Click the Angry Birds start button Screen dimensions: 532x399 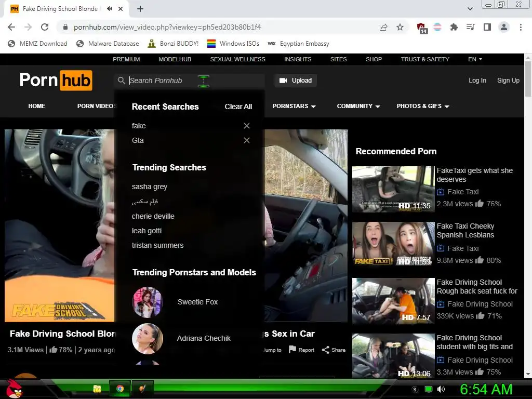pyautogui.click(x=15, y=389)
